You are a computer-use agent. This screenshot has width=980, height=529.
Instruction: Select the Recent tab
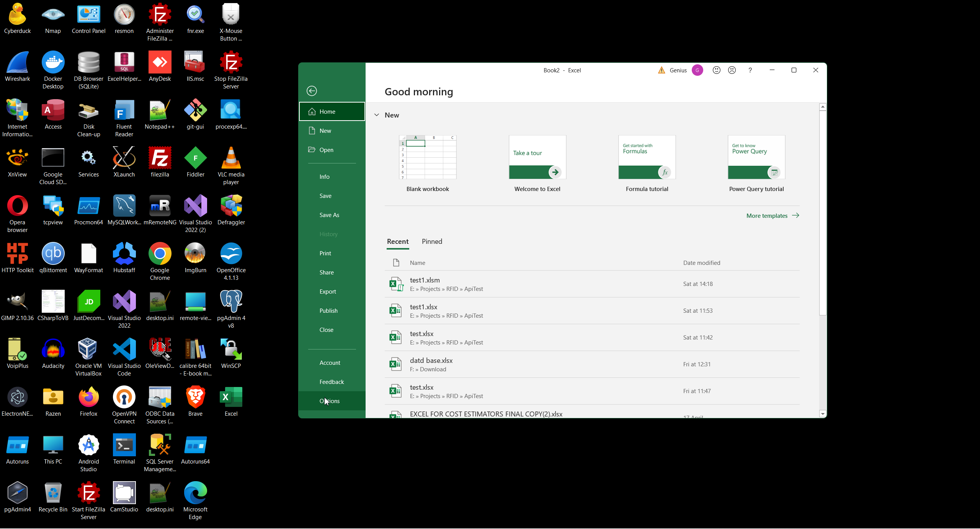pyautogui.click(x=398, y=242)
